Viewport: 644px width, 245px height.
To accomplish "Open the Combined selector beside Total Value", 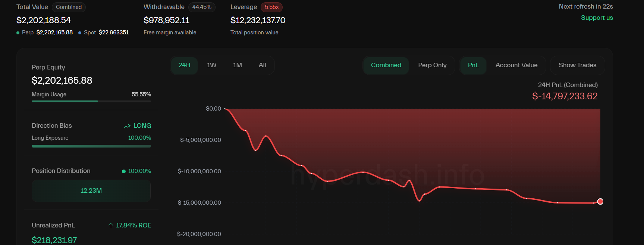I will click(69, 7).
